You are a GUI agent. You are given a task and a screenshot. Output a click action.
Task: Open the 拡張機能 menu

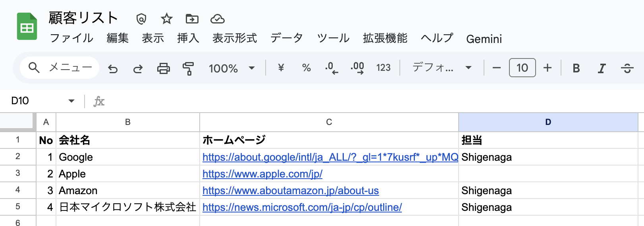click(x=385, y=38)
